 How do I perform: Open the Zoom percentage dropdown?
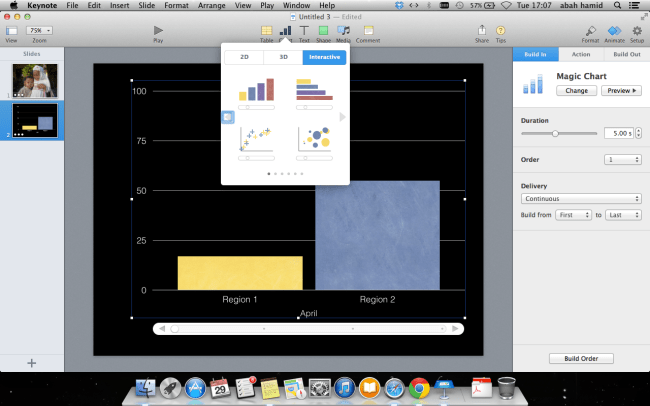(x=41, y=31)
